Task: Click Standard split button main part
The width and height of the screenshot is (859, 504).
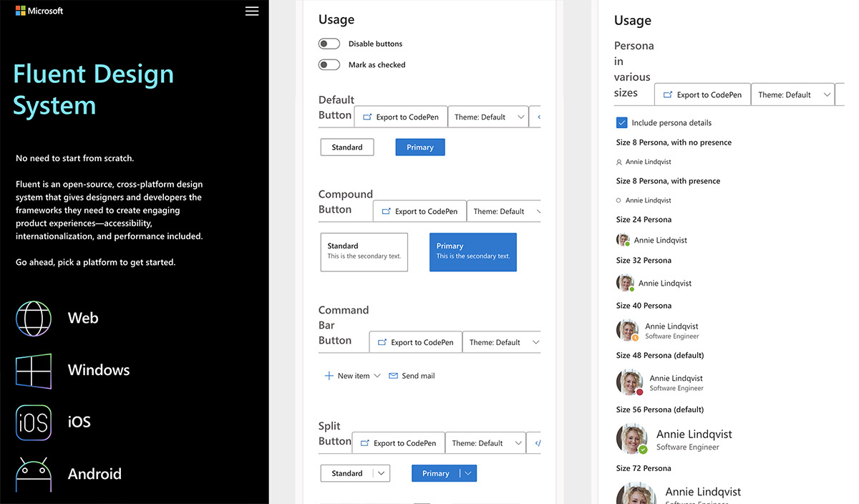Action: (x=347, y=473)
